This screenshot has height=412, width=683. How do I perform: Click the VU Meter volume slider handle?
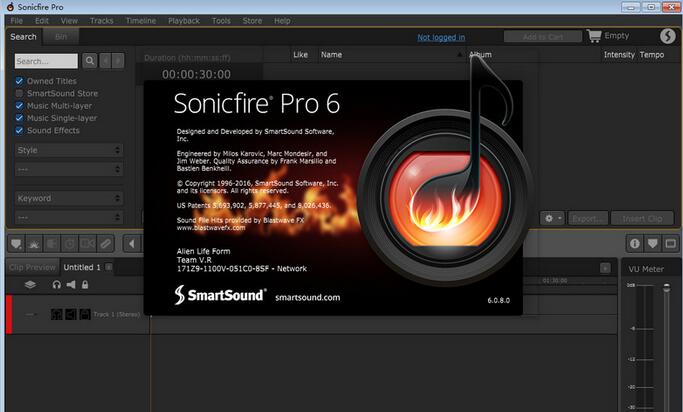[666, 287]
